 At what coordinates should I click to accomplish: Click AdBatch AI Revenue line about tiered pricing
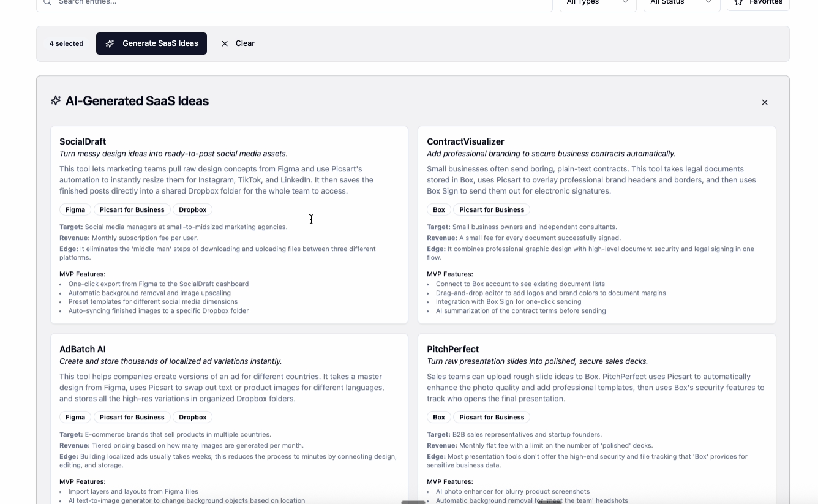(181, 445)
